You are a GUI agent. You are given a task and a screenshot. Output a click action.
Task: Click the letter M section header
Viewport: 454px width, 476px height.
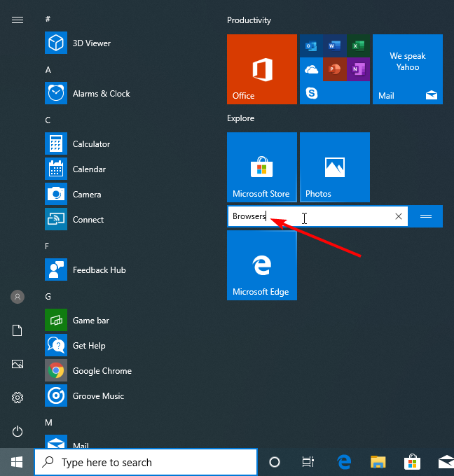tap(48, 423)
